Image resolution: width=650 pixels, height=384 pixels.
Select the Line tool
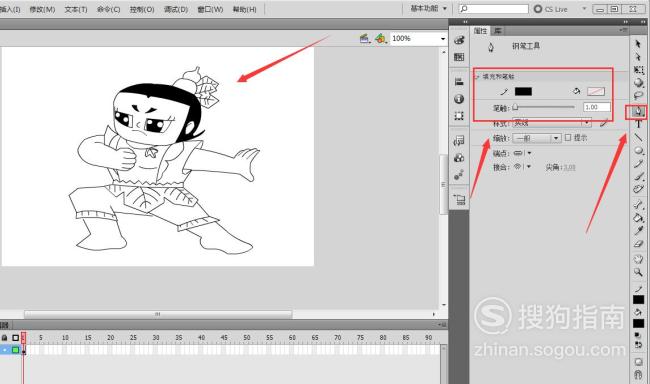point(638,137)
